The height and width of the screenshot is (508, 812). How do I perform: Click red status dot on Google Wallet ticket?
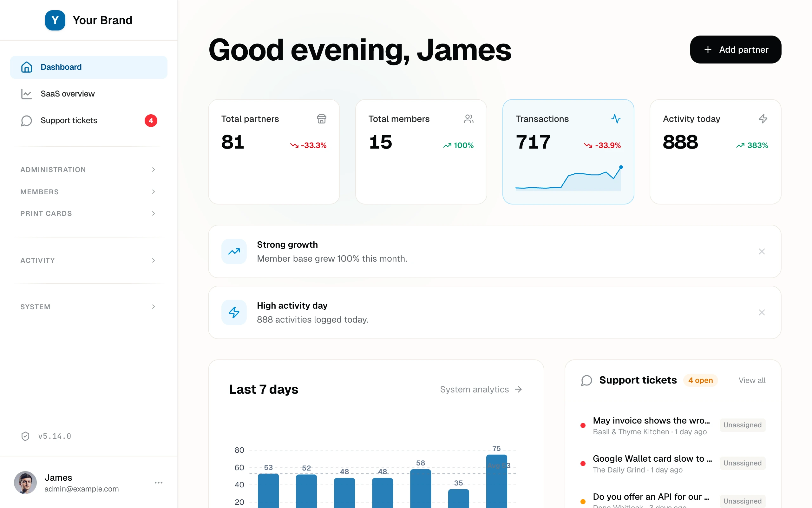point(583,464)
